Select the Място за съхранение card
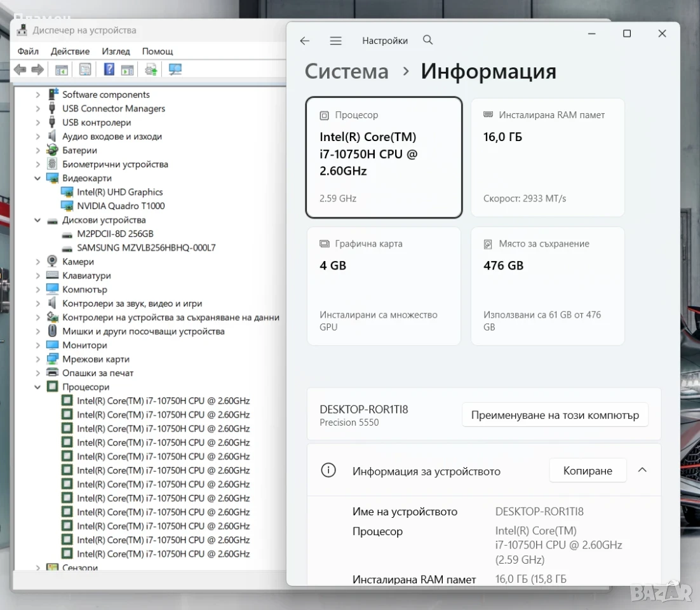The width and height of the screenshot is (700, 610). point(548,286)
